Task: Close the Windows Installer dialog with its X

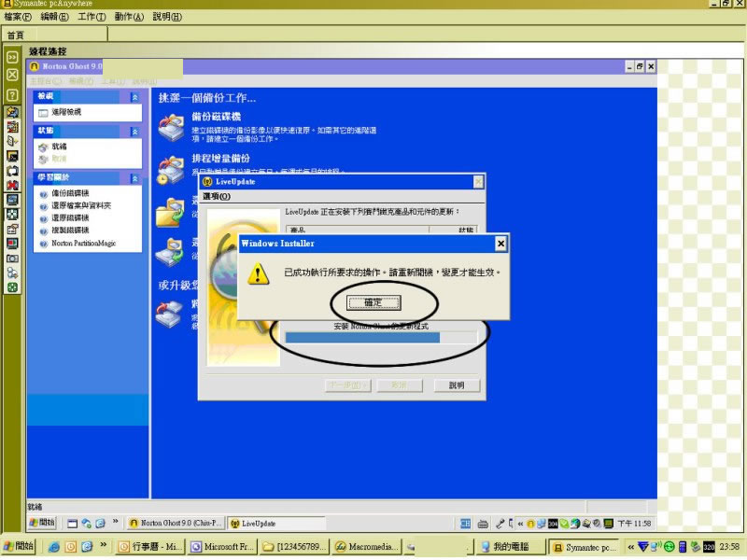Action: coord(500,244)
